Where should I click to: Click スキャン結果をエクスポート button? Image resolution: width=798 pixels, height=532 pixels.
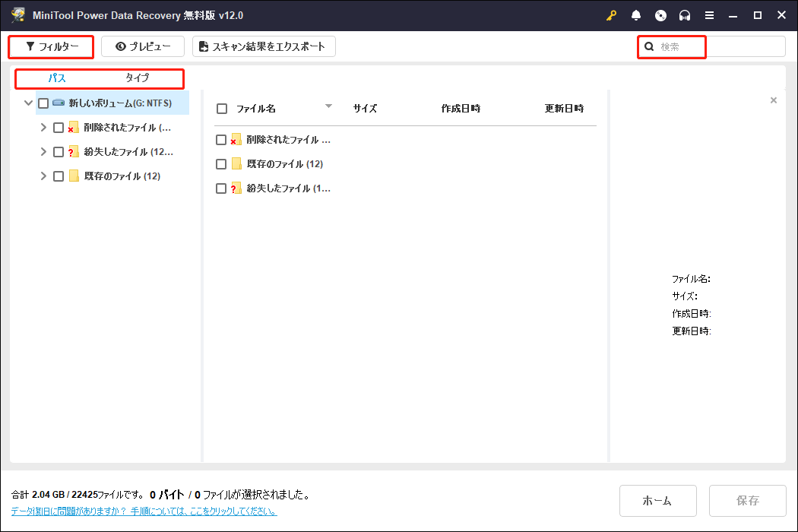pyautogui.click(x=264, y=47)
